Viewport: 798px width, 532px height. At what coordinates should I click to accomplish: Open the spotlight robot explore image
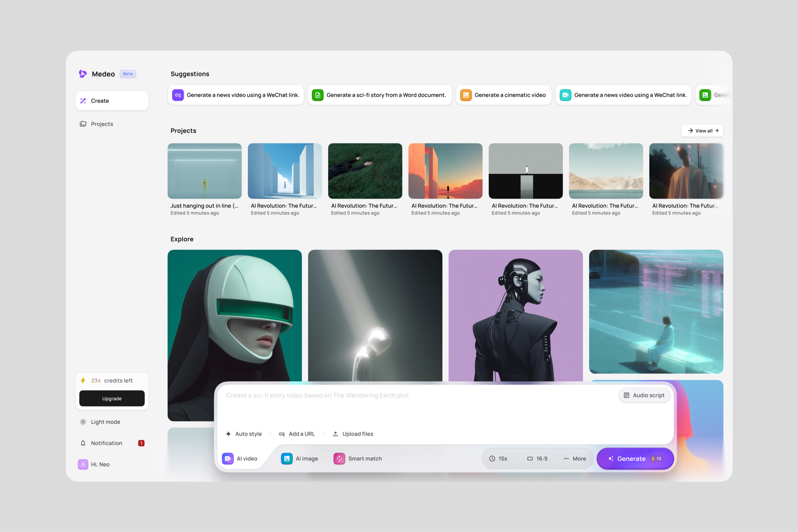click(375, 316)
